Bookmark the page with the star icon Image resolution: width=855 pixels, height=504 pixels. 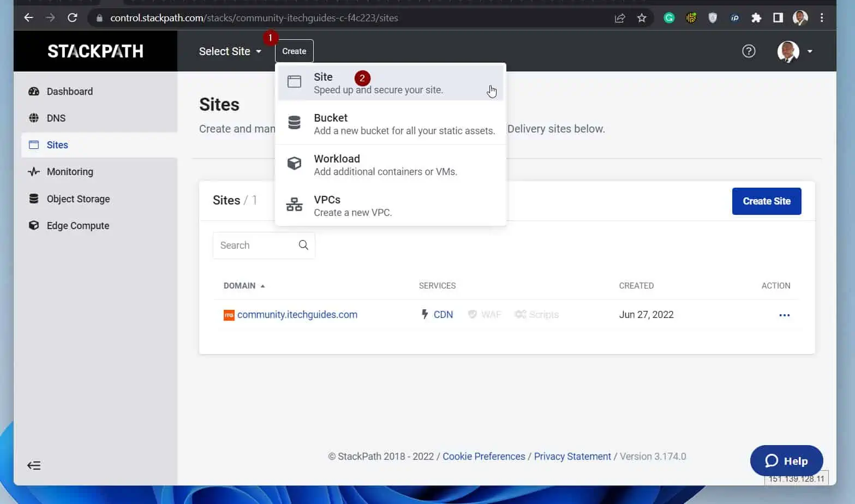pos(642,18)
